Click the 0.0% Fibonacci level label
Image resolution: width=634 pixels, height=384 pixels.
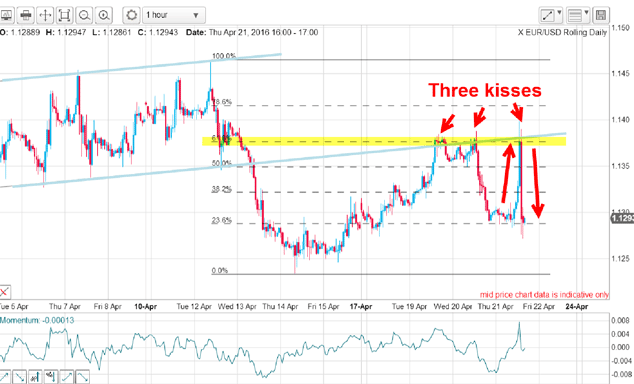pyautogui.click(x=220, y=270)
